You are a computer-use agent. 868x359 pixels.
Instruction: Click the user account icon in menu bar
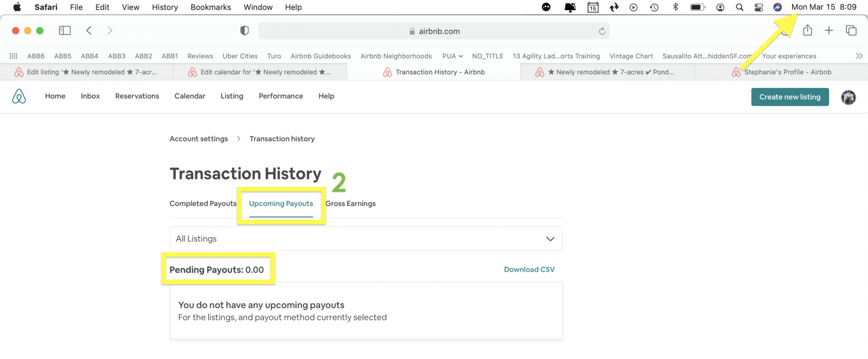[x=720, y=7]
